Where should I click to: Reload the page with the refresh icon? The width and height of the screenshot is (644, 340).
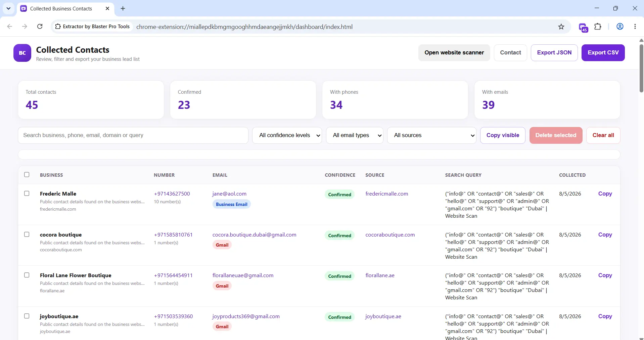[x=40, y=27]
